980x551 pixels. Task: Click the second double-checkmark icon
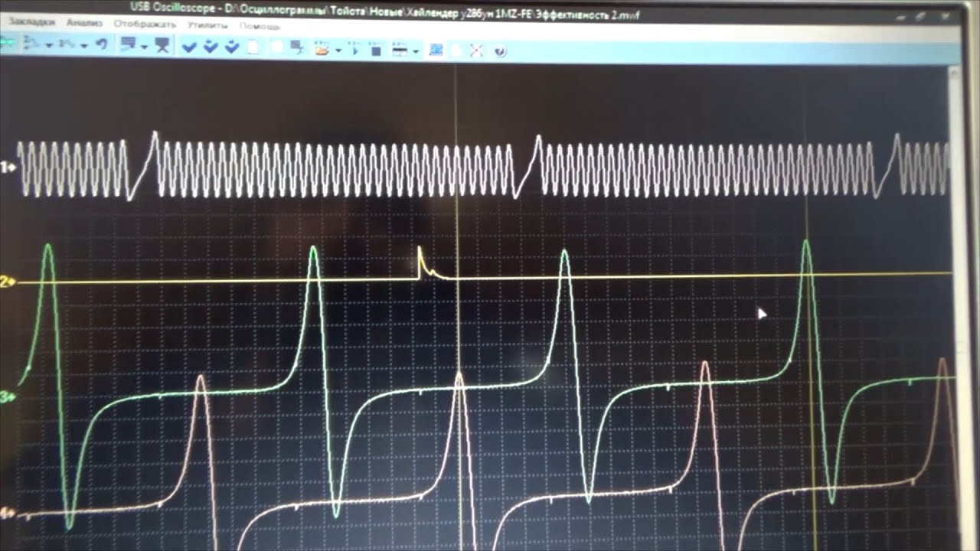click(x=211, y=47)
